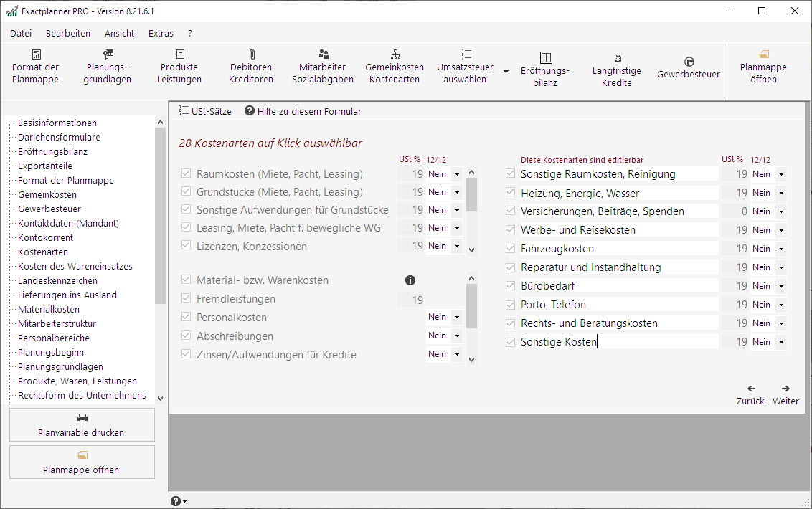Uncheck the Bürobedarf checkbox
The image size is (812, 509).
pos(511,286)
